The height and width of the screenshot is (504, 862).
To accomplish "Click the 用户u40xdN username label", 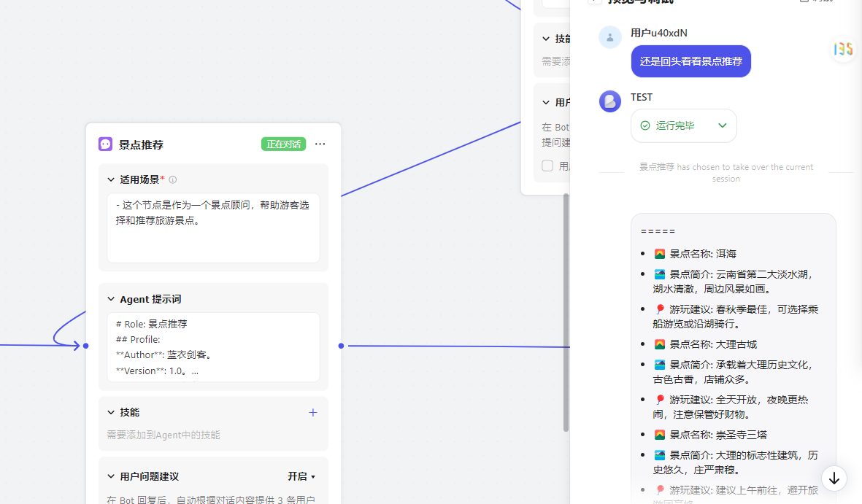I will pos(658,33).
